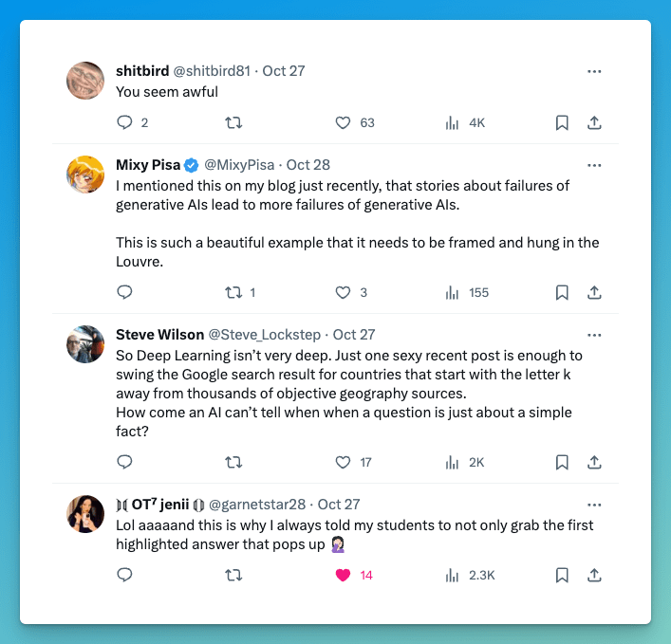Click Mixy Pisa's profile avatar
The image size is (671, 644).
point(85,174)
